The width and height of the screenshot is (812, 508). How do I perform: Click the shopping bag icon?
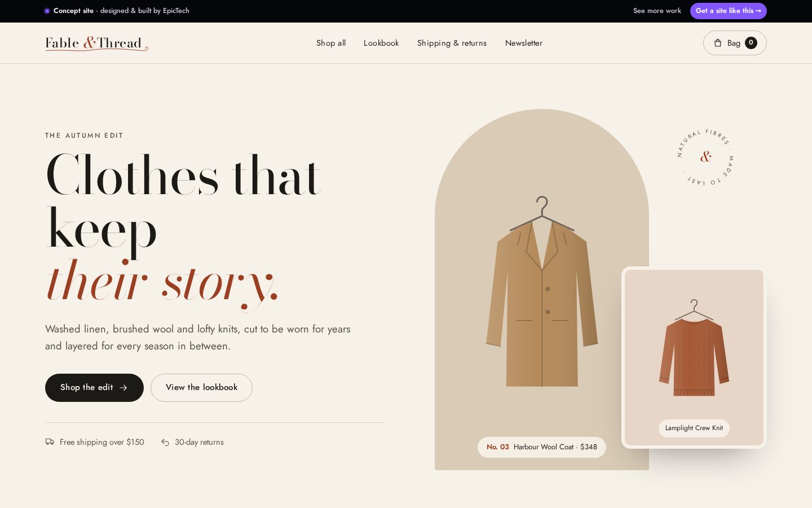tap(718, 43)
